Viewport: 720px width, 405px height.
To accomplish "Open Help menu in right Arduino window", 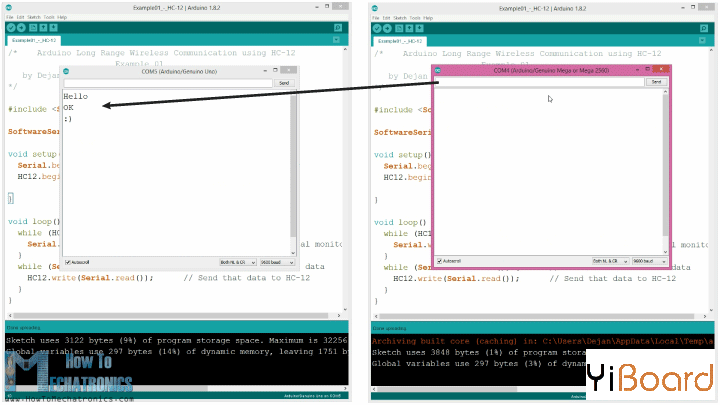I will point(428,18).
